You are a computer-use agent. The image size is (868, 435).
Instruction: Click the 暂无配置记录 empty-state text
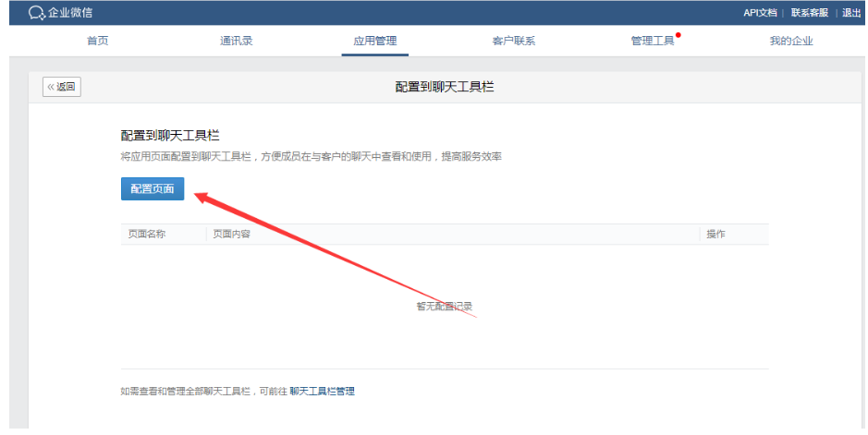444,307
